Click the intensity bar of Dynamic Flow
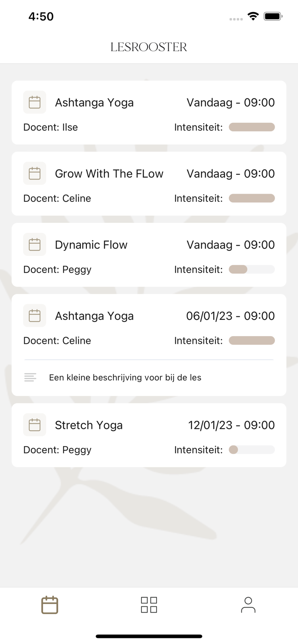The height and width of the screenshot is (644, 298). [252, 269]
